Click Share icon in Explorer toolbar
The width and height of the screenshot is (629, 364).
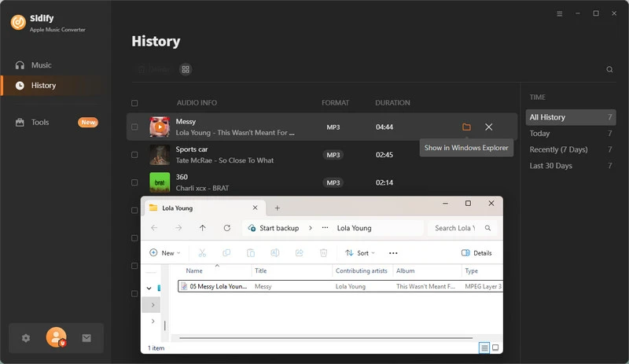coord(300,253)
